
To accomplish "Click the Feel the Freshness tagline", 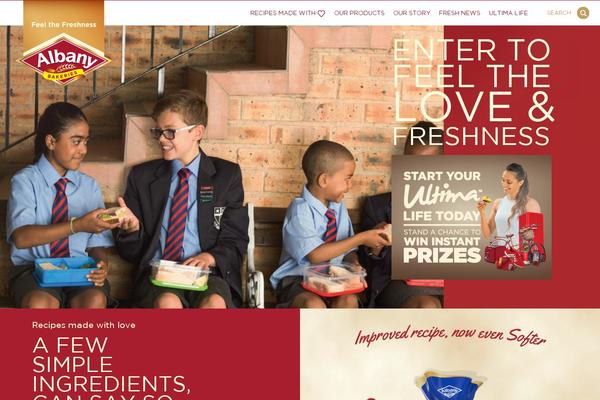I will coord(64,24).
